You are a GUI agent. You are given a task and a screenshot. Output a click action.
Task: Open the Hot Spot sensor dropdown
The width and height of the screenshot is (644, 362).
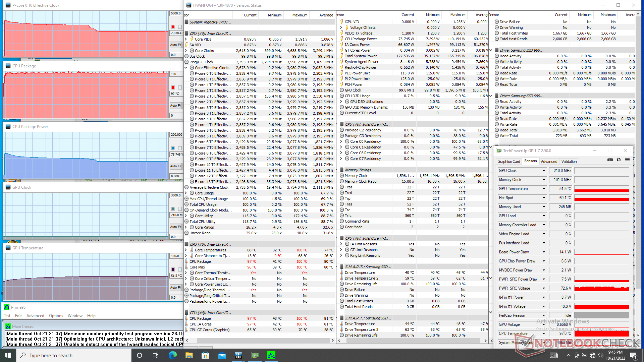tap(544, 198)
